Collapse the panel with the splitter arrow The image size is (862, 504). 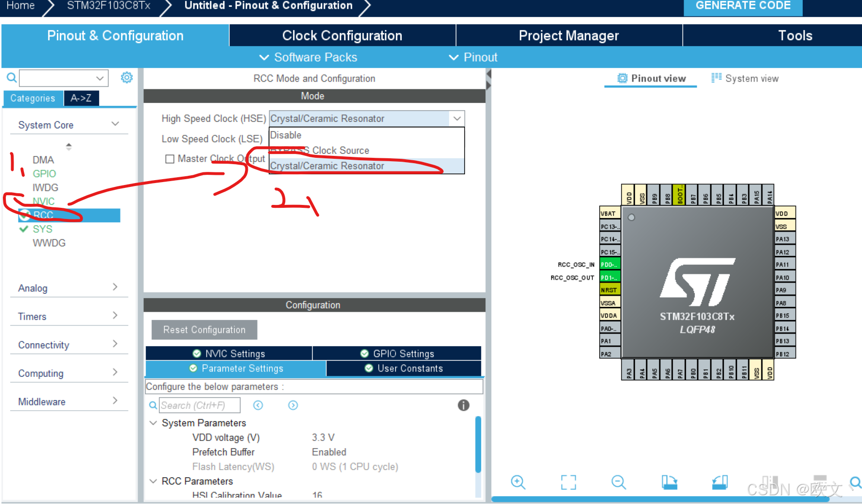click(489, 74)
